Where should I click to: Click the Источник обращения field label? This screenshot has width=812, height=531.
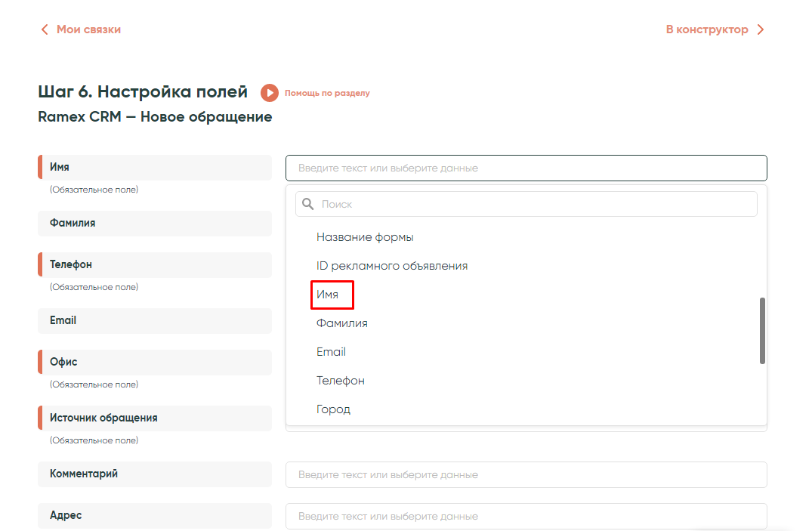pos(103,418)
